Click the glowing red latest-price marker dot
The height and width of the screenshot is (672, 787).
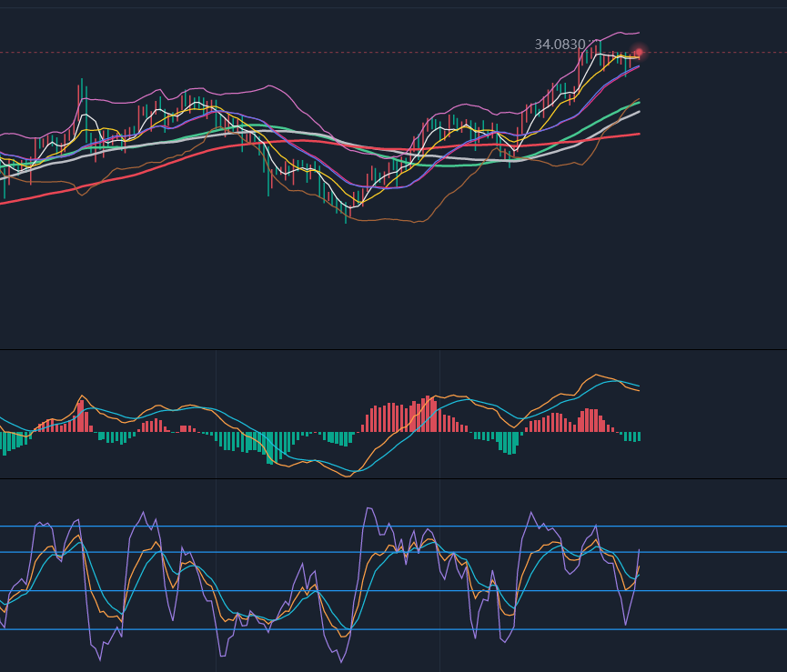tap(640, 52)
